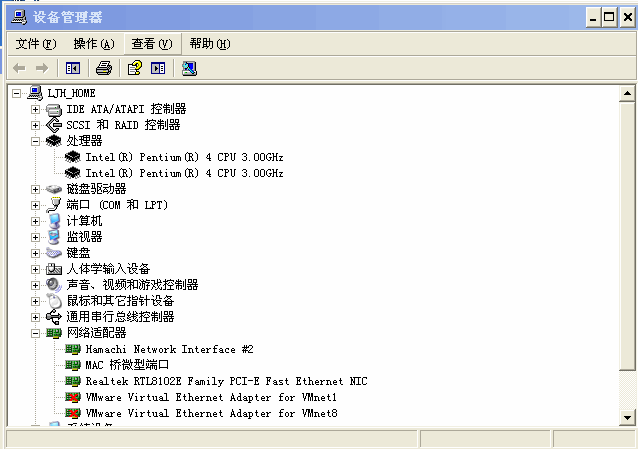The image size is (638, 449).
Task: Select the MAC 桥微型端口 label
Action: pyautogui.click(x=127, y=365)
